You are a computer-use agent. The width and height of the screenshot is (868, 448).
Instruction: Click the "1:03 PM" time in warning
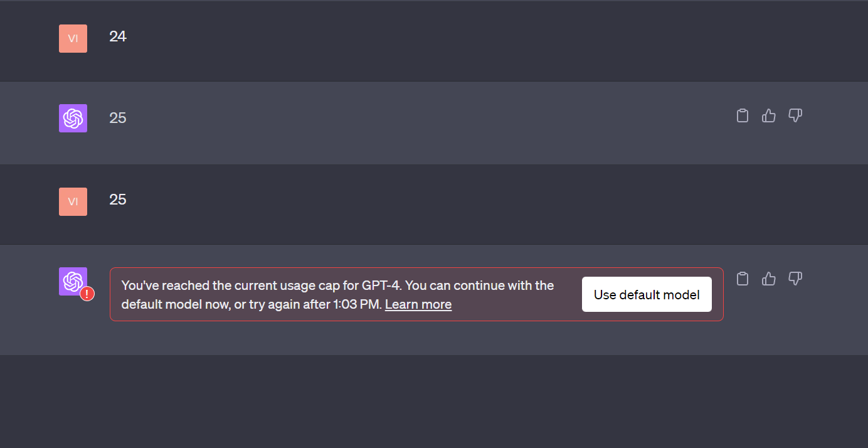point(357,304)
